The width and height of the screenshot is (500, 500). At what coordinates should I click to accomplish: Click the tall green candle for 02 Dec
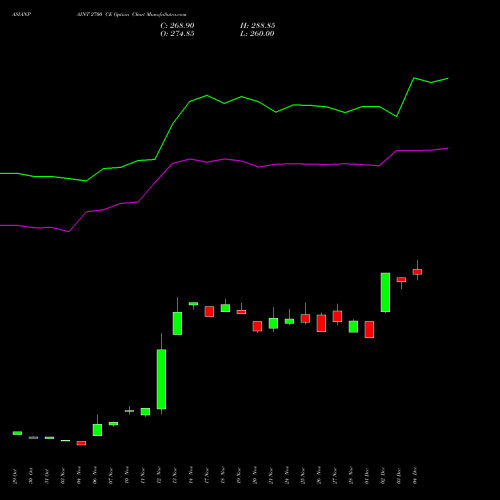click(385, 292)
